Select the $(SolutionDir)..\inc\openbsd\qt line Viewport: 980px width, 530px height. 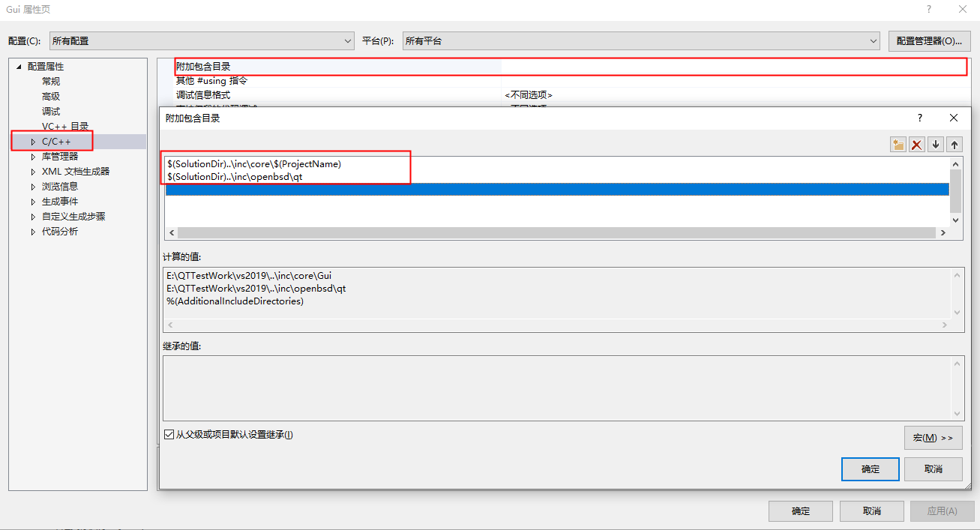pos(235,176)
